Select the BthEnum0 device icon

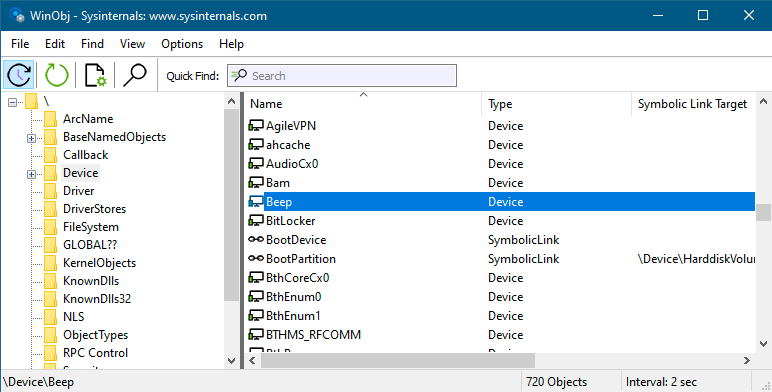tap(256, 297)
